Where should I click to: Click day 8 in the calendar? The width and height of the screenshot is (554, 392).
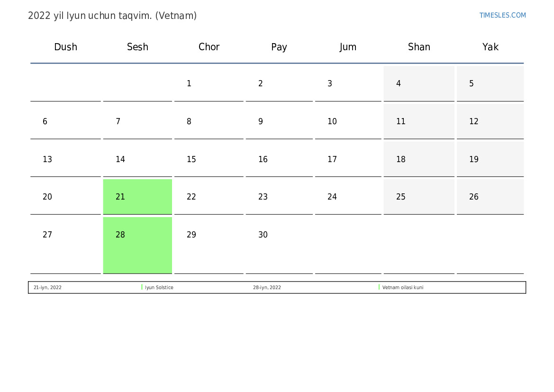pos(209,121)
